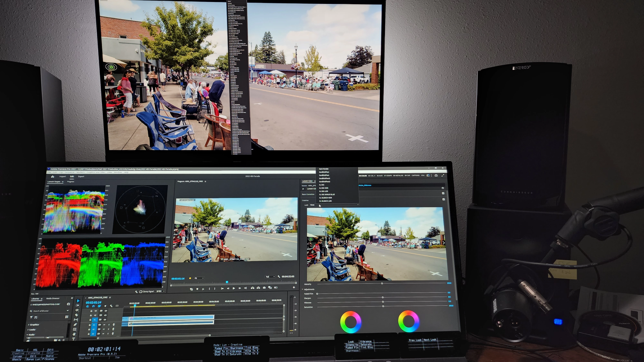Open the Quick Export share icon
644x362 pixels.
point(436,176)
